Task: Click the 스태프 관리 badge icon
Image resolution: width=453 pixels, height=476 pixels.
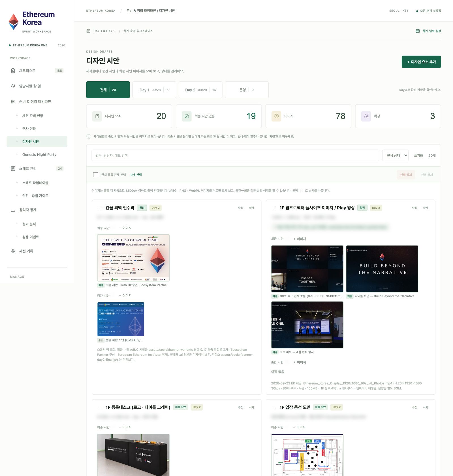Action: (x=13, y=169)
